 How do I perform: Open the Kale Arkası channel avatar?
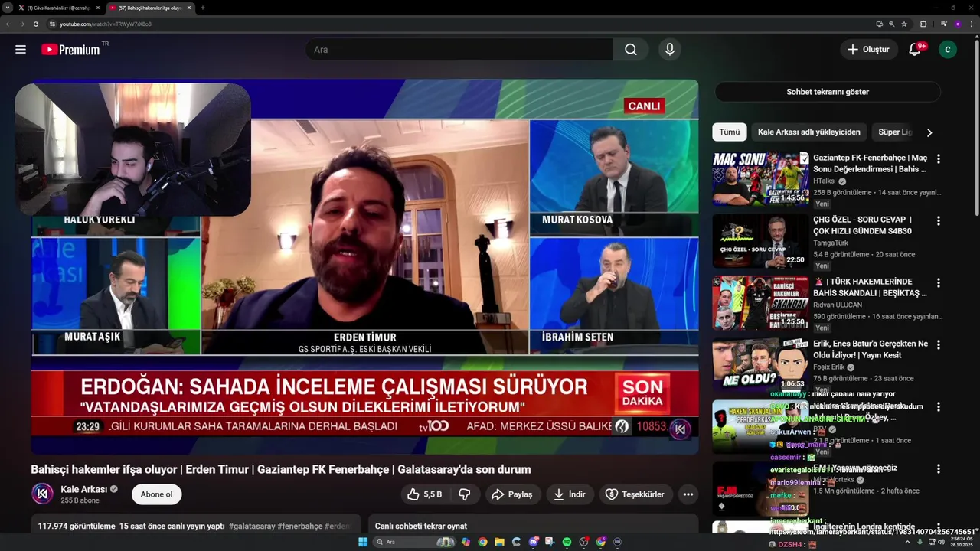pyautogui.click(x=42, y=494)
